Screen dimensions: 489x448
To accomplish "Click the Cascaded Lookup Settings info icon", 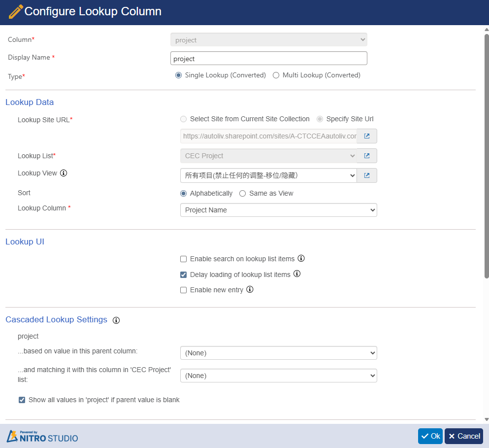I will pos(116,320).
